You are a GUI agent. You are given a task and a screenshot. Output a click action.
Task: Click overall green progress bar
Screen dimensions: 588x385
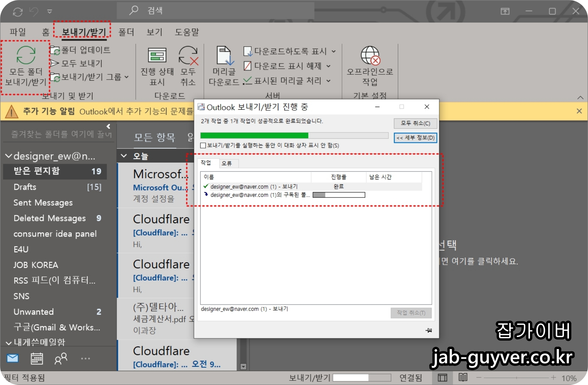pyautogui.click(x=294, y=135)
